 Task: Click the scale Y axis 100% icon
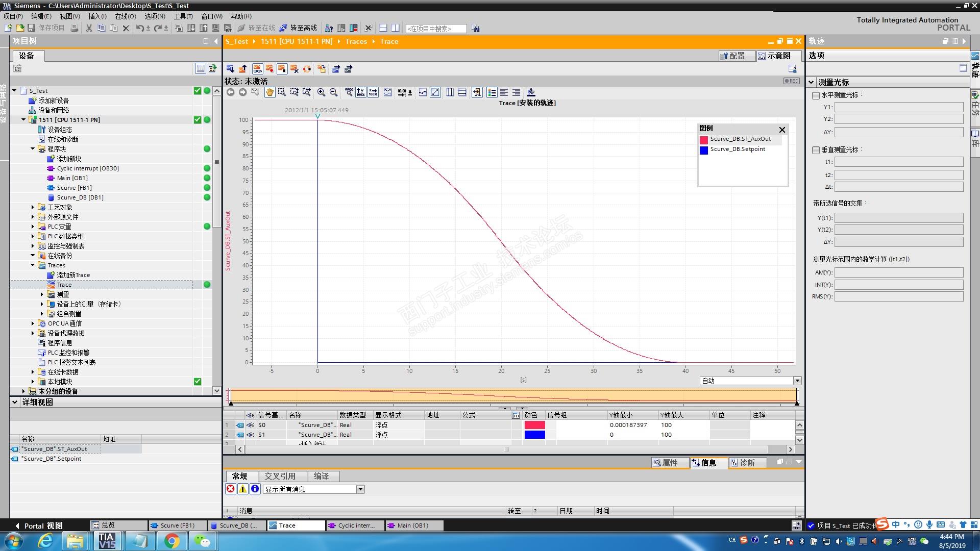pyautogui.click(x=360, y=92)
